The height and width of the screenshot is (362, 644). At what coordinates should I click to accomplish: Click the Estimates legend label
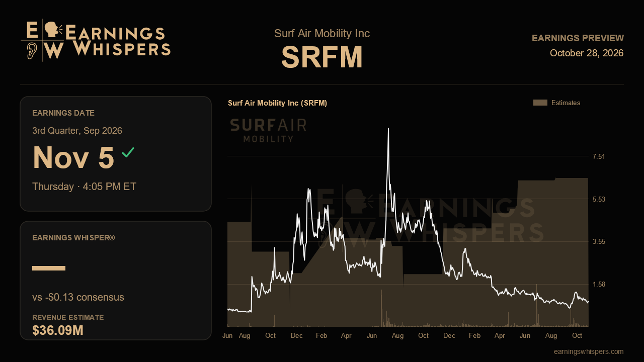coord(566,103)
